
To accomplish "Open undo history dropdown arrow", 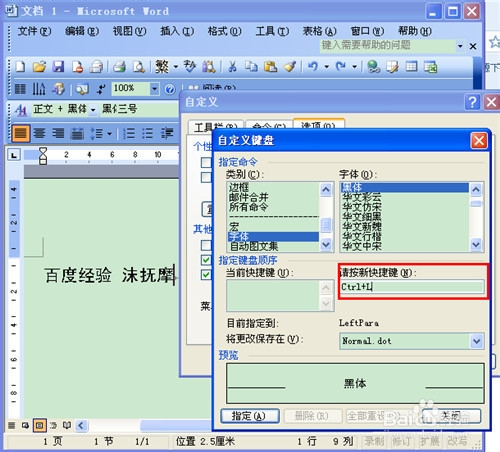I will coord(327,67).
